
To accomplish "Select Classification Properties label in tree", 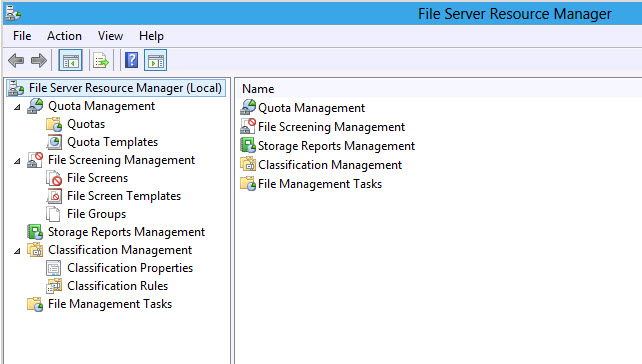I will click(x=130, y=268).
